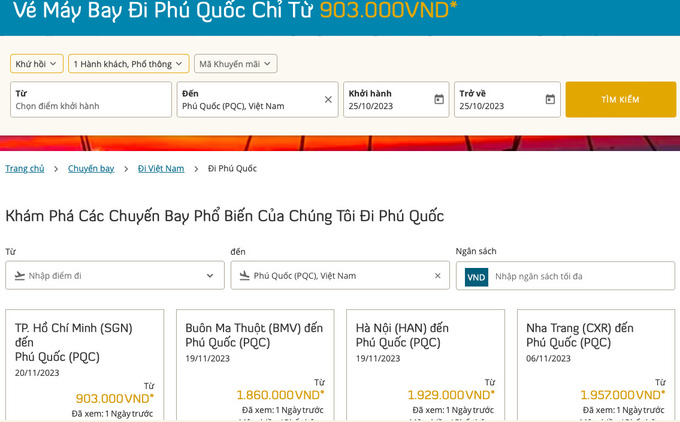Open Nha Trang (CXR) flight card

[596, 365]
